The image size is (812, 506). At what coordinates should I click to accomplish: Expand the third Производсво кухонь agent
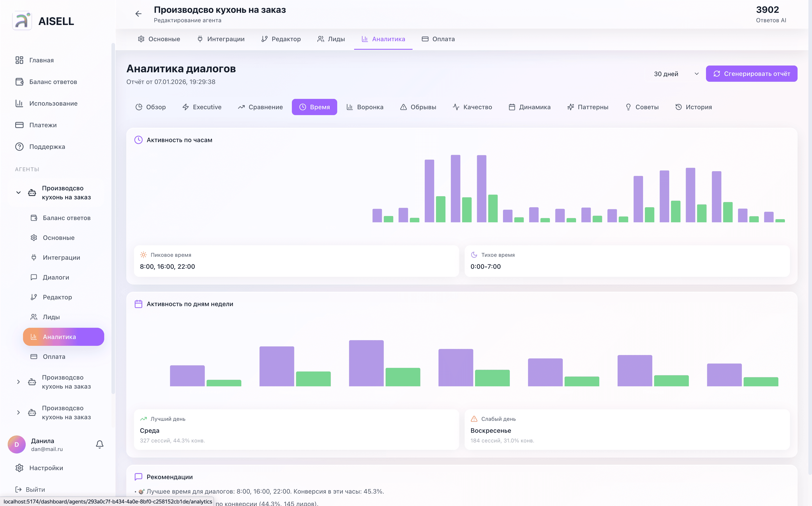coord(18,412)
